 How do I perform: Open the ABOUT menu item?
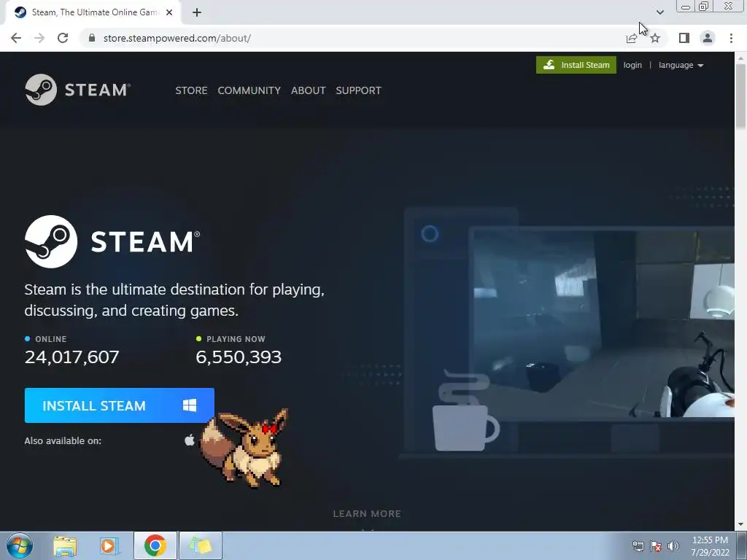click(309, 90)
